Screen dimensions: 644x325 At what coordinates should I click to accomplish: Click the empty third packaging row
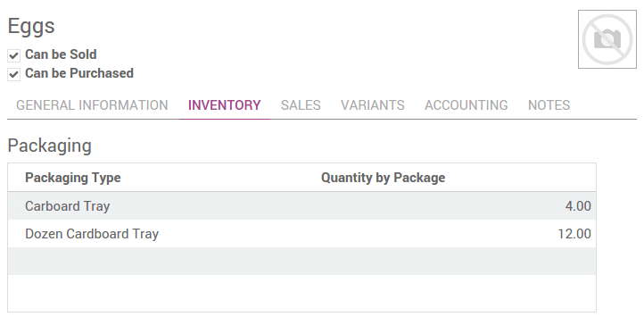tap(301, 262)
